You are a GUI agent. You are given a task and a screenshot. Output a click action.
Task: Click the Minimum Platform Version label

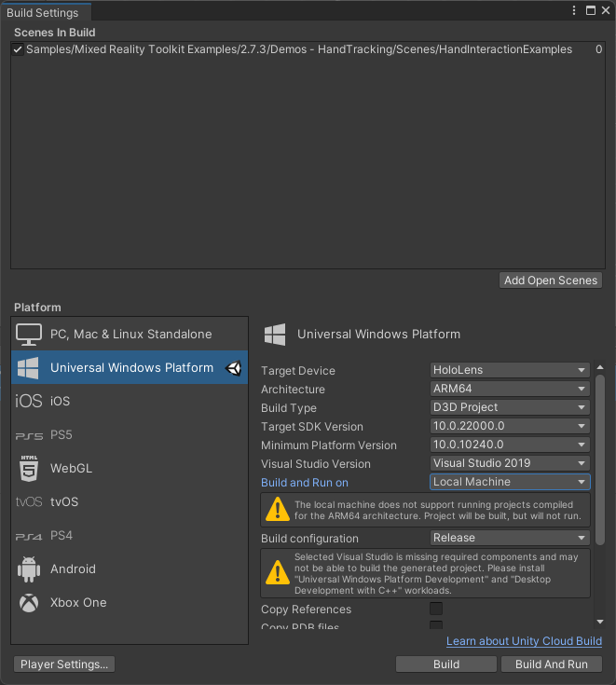329,445
